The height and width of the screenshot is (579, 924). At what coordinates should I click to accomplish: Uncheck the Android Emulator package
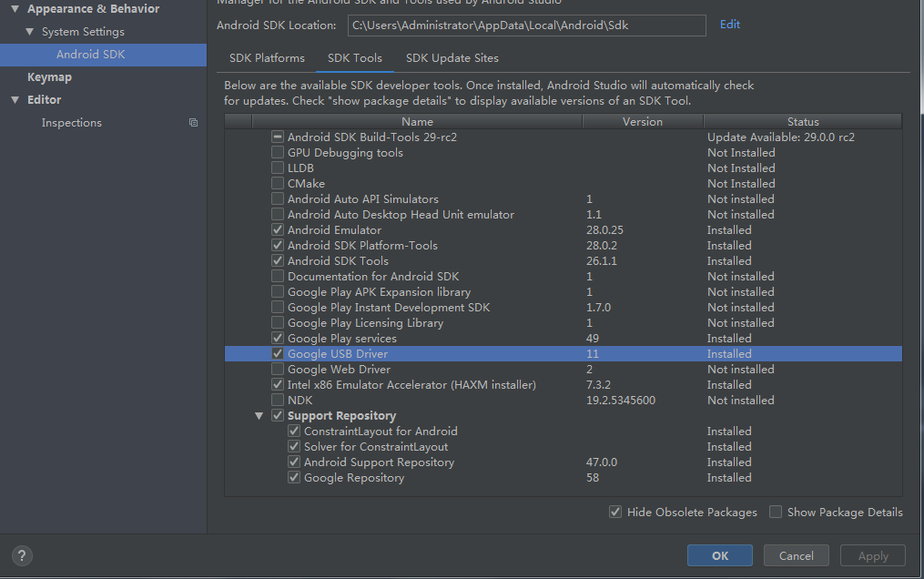pyautogui.click(x=278, y=229)
